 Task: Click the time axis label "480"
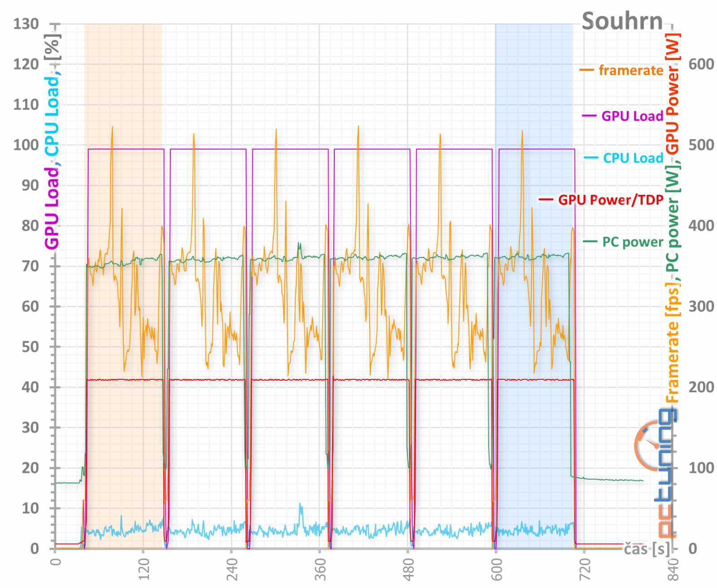(409, 569)
